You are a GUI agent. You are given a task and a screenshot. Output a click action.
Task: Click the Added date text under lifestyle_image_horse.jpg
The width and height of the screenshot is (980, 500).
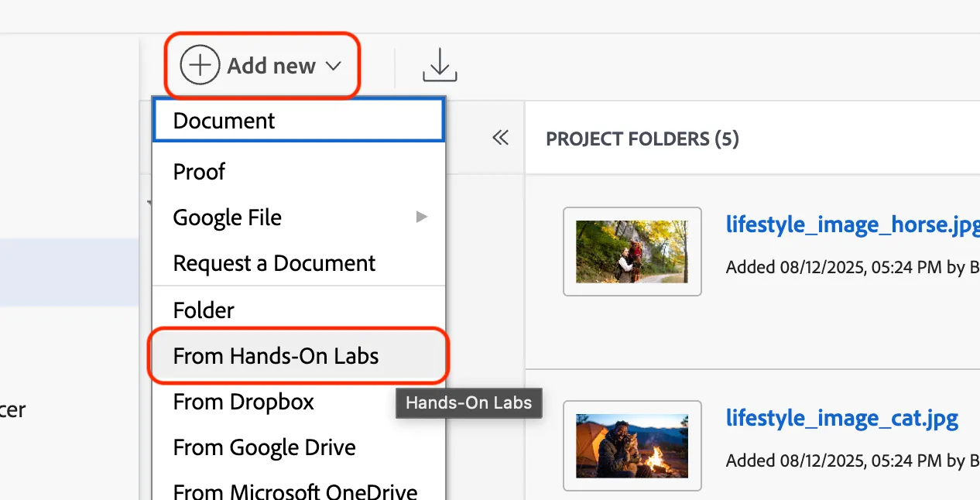coord(852,267)
